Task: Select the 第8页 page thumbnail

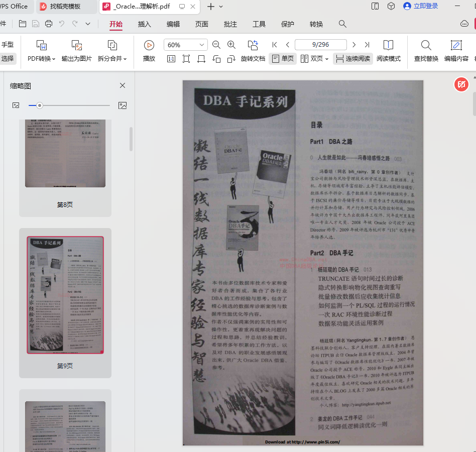Action: [x=65, y=153]
